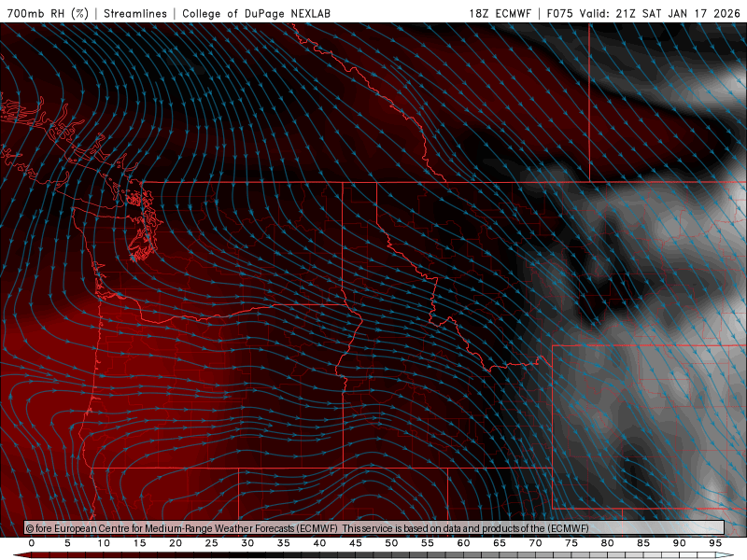The height and width of the screenshot is (560, 747).
Task: Click the 25 value on color scale
Action: (212, 543)
